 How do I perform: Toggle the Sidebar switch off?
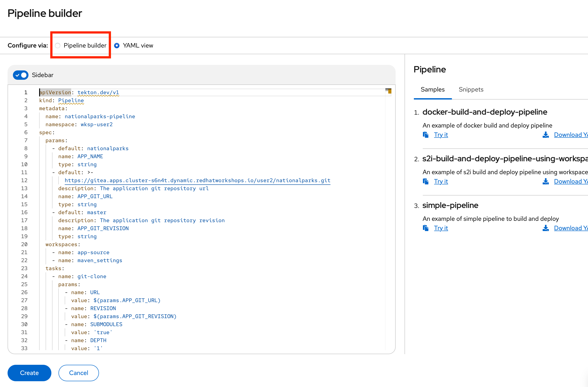pos(21,75)
